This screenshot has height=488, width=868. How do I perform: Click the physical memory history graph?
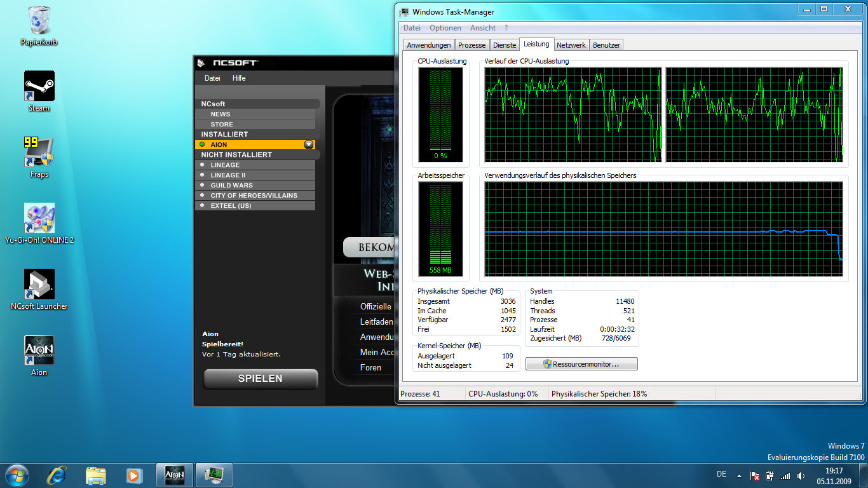coord(663,229)
